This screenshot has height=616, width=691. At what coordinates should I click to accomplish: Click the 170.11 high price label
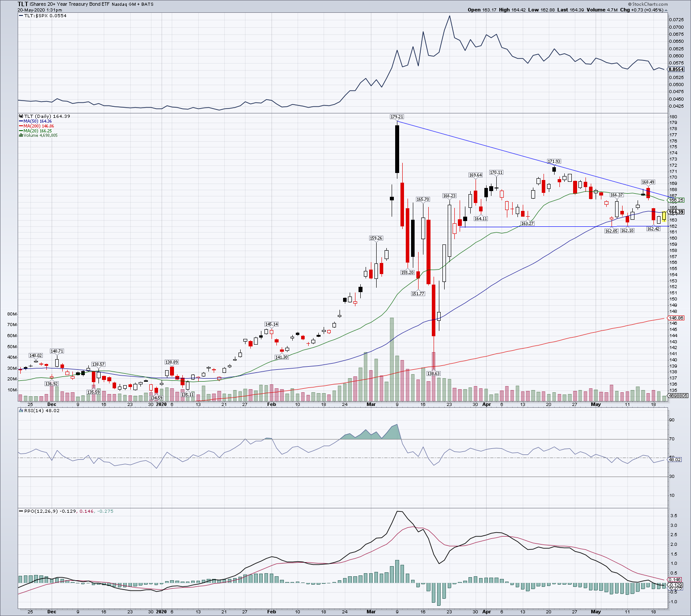496,173
